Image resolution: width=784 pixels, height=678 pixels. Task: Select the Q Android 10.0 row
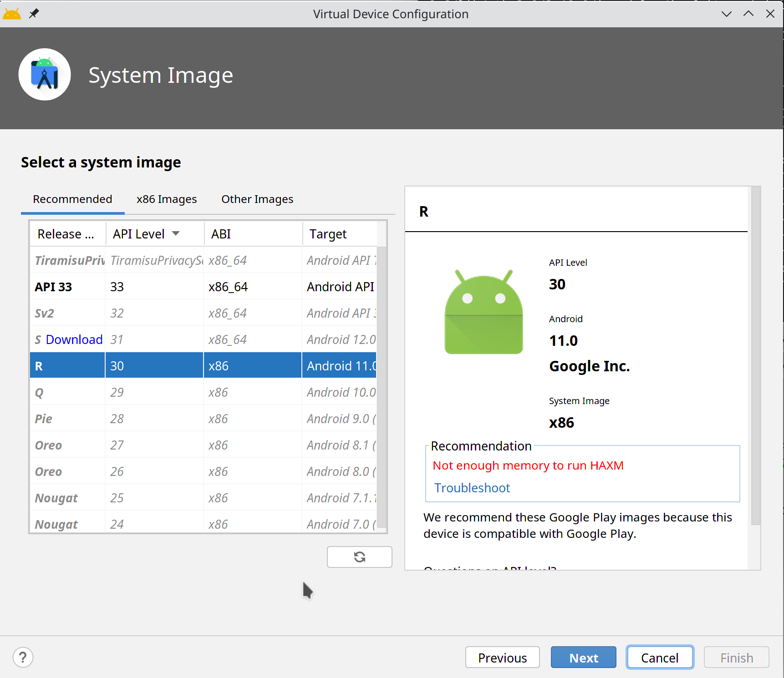(x=182, y=392)
